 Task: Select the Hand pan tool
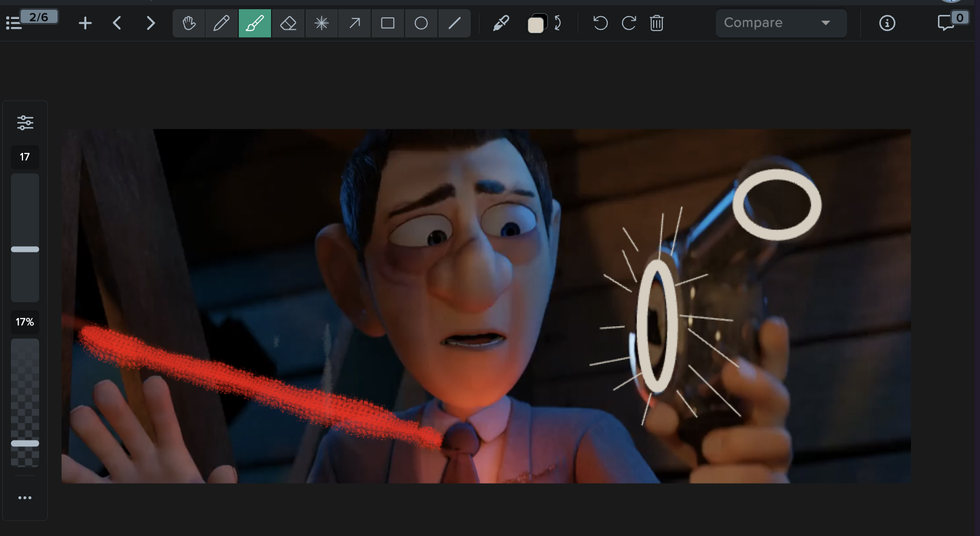[188, 23]
